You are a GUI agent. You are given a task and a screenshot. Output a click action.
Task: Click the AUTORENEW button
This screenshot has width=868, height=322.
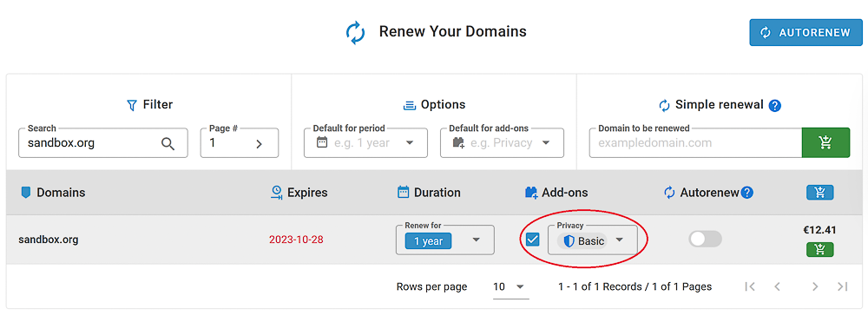pyautogui.click(x=806, y=33)
